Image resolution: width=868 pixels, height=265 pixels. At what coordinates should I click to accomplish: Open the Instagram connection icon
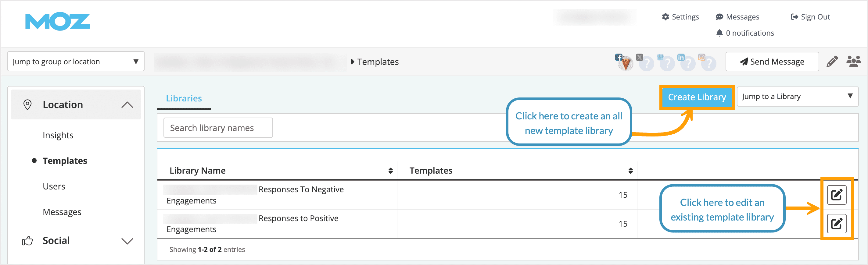702,58
